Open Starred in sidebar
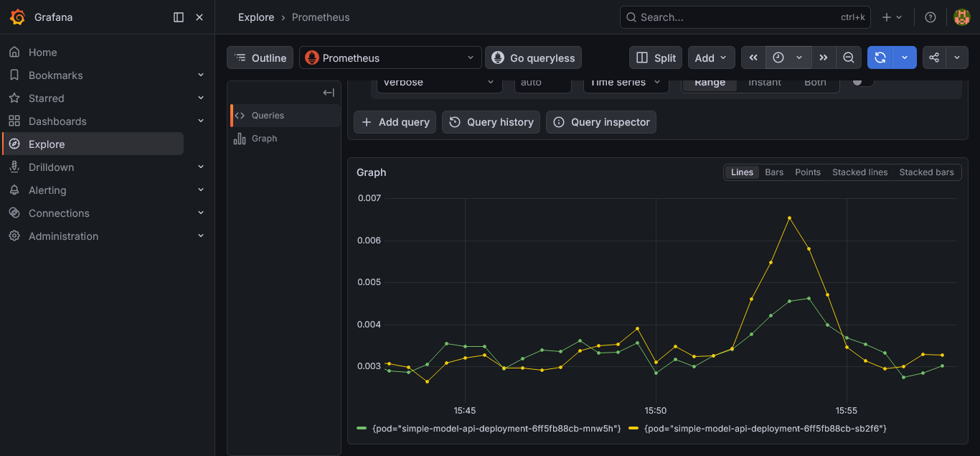 46,98
